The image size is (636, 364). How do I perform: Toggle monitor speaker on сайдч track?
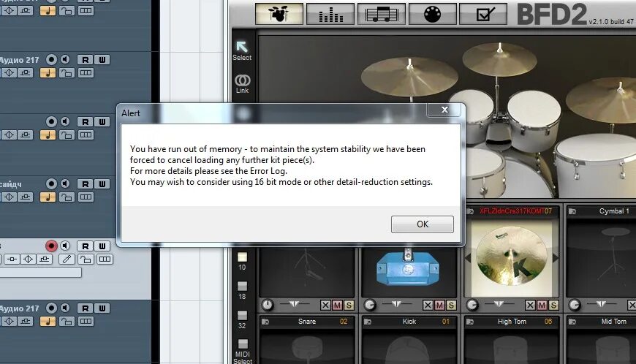[65, 184]
